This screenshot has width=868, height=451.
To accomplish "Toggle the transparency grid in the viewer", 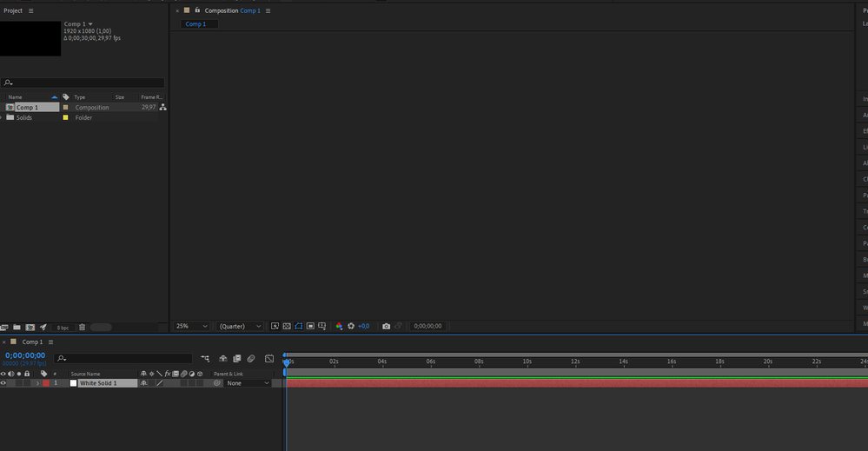I will click(x=287, y=326).
